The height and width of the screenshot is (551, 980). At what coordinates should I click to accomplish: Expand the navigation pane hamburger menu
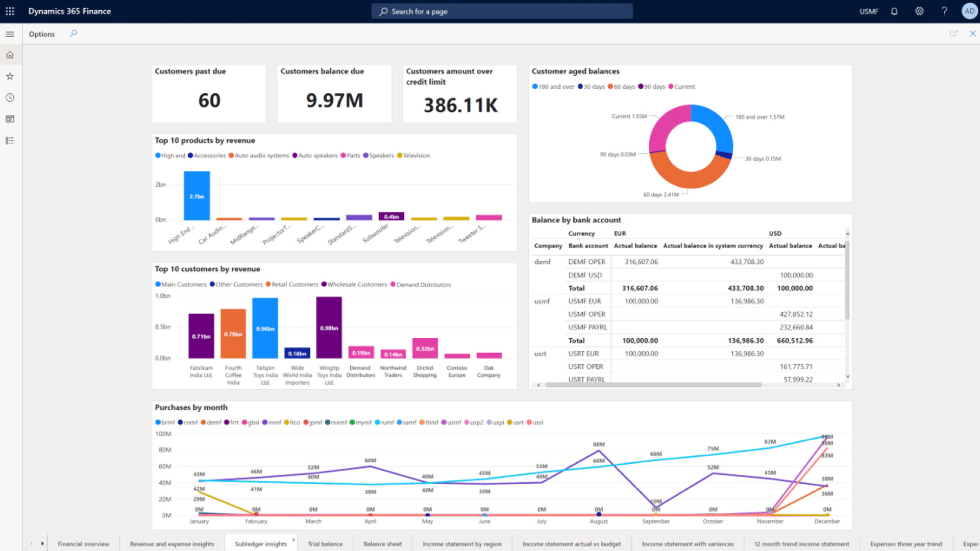pos(10,34)
